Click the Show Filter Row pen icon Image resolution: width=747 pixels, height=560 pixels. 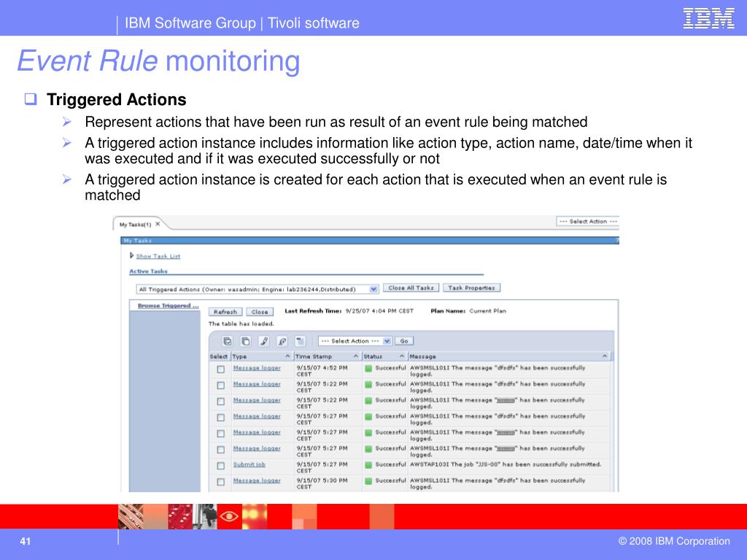pyautogui.click(x=264, y=341)
